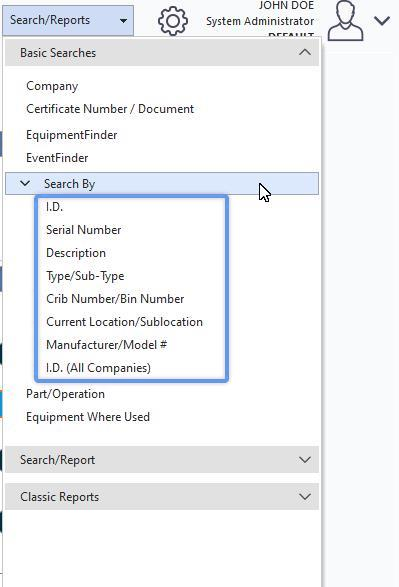The image size is (399, 587).
Task: Search by Manufacturer/Model #
Action: pos(106,344)
